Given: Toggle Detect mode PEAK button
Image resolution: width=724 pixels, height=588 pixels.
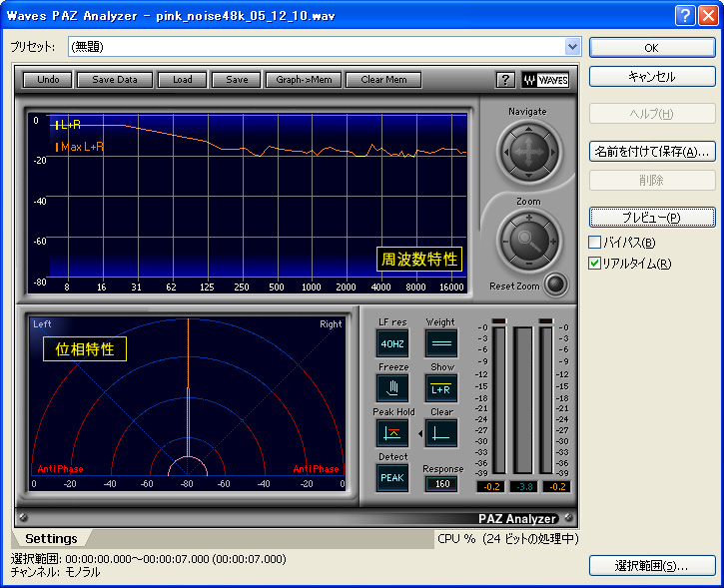Looking at the screenshot, I should point(392,477).
